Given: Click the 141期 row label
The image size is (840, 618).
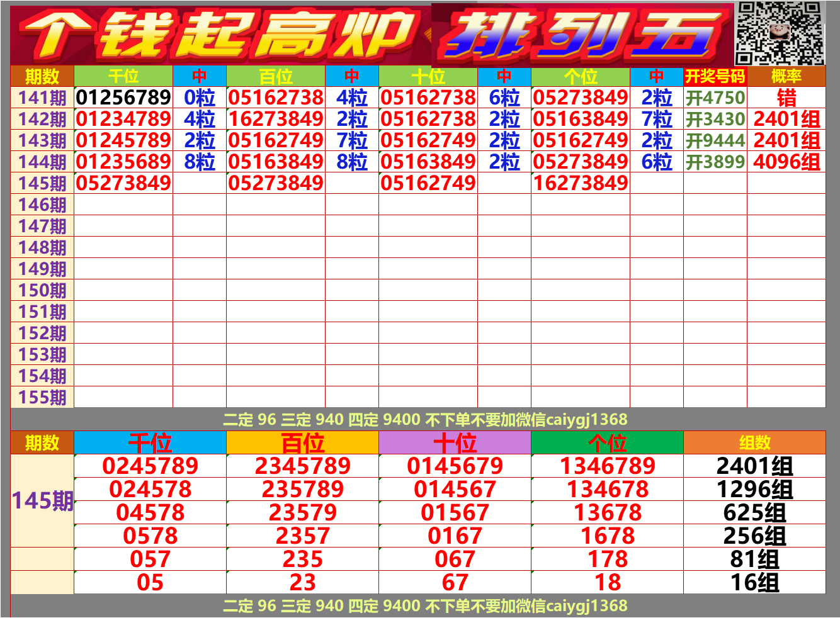Looking at the screenshot, I should click(42, 98).
